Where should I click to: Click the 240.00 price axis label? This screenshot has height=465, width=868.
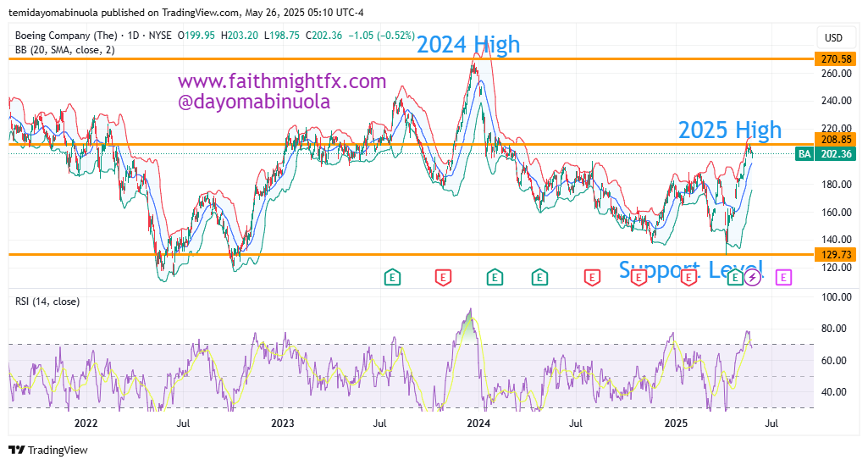click(836, 101)
